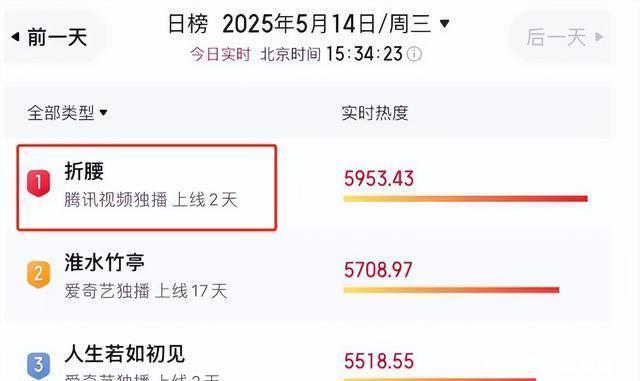Click the 今日实时 label
This screenshot has height=381, width=640.
click(x=220, y=54)
